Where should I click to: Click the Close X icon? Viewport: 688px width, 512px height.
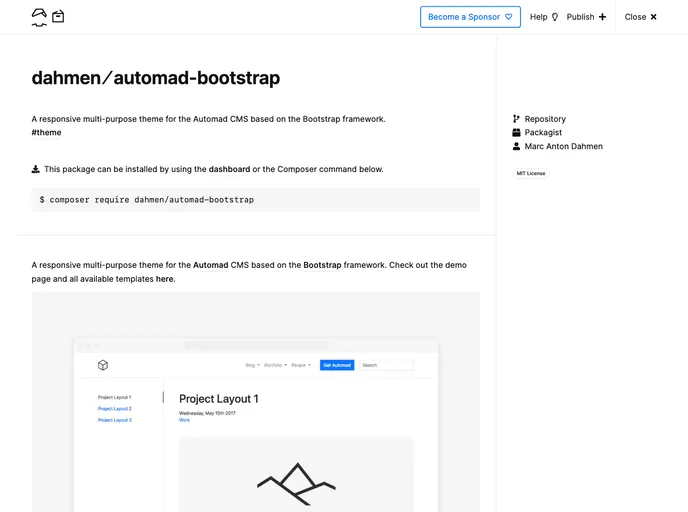point(654,17)
